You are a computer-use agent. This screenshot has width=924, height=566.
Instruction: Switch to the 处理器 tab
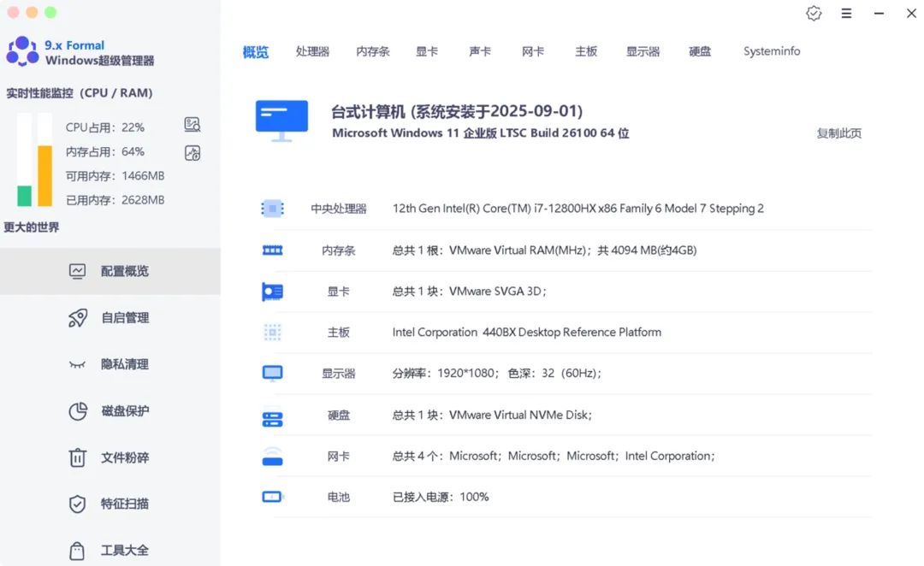tap(312, 51)
